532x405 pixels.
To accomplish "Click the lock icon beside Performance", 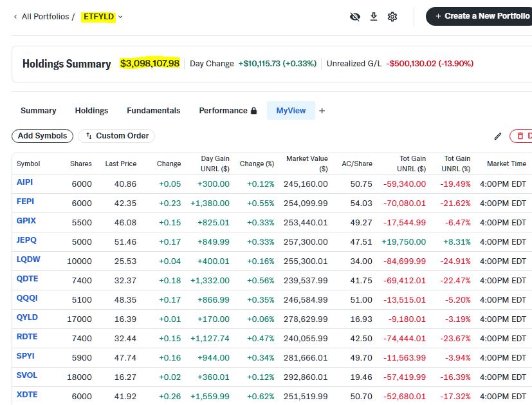I will click(x=254, y=111).
